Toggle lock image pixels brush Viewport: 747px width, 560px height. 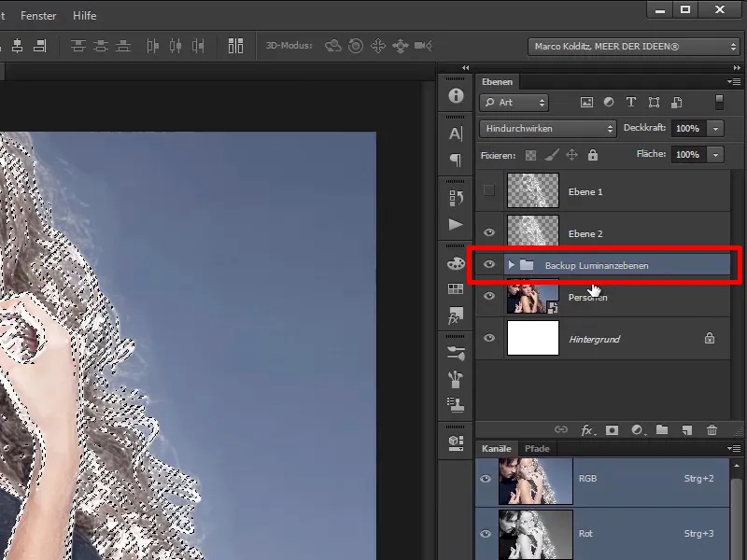coord(552,155)
